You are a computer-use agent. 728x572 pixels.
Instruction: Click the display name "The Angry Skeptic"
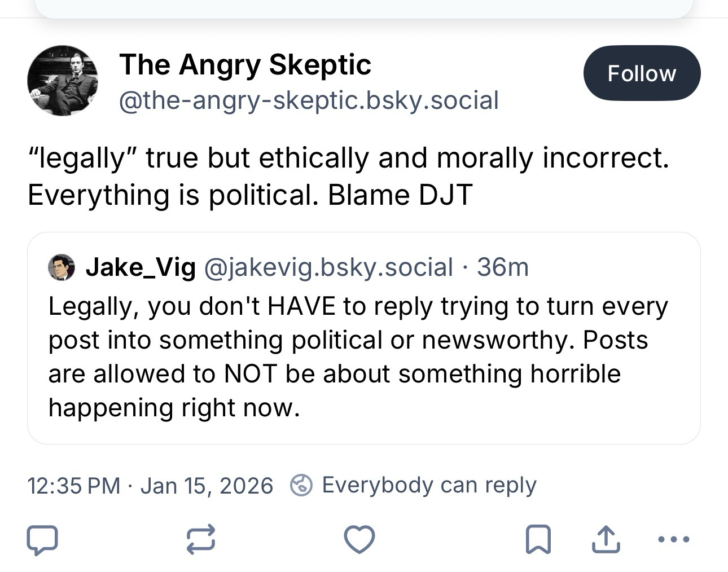click(x=245, y=64)
